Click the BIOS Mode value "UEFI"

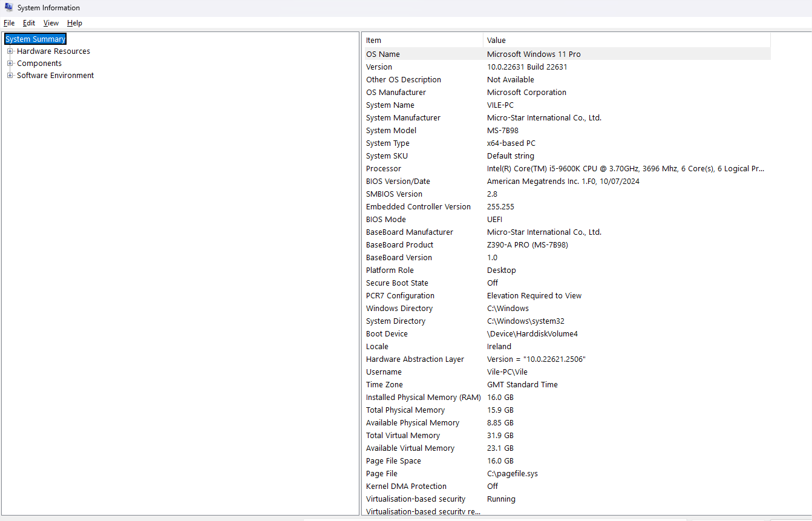click(x=494, y=220)
